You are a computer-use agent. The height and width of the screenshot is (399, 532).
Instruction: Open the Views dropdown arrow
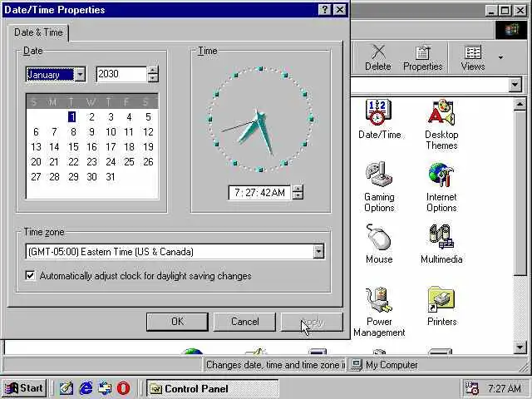500,57
